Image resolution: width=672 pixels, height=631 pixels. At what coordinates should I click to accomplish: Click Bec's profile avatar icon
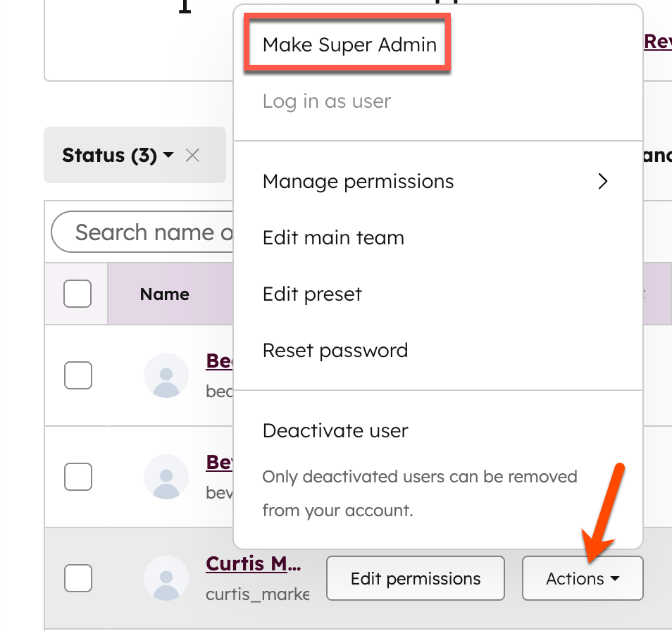tap(166, 375)
